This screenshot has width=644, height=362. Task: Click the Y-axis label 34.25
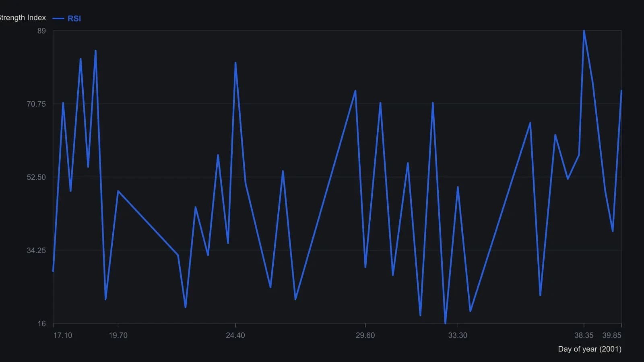(36, 251)
